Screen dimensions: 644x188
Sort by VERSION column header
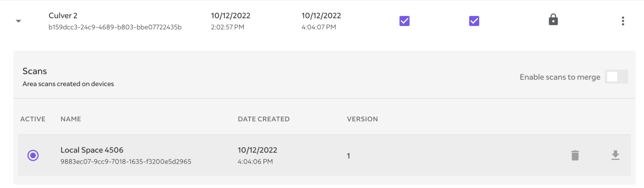362,119
